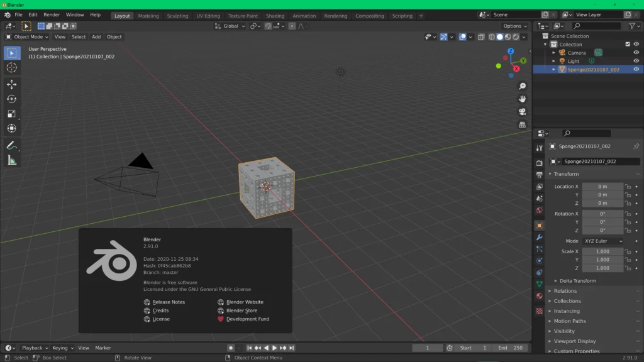This screenshot has width=644, height=362.
Task: Select the Scale tool
Action: click(11, 114)
